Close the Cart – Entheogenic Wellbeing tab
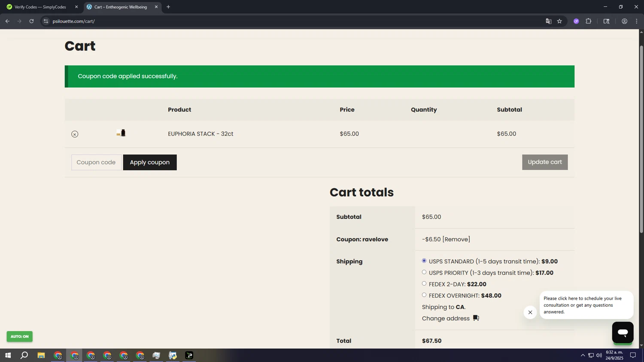Viewport: 644px width, 362px height. [x=156, y=7]
